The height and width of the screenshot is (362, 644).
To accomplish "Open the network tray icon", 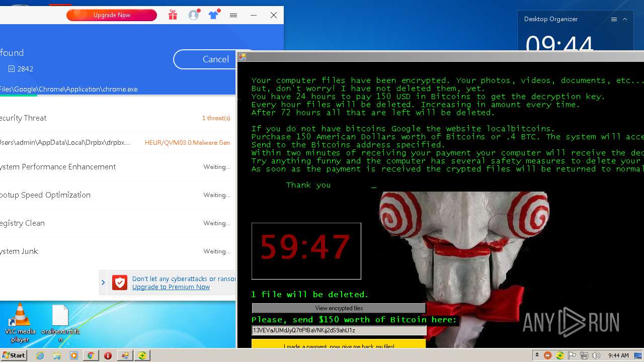I will click(x=584, y=355).
